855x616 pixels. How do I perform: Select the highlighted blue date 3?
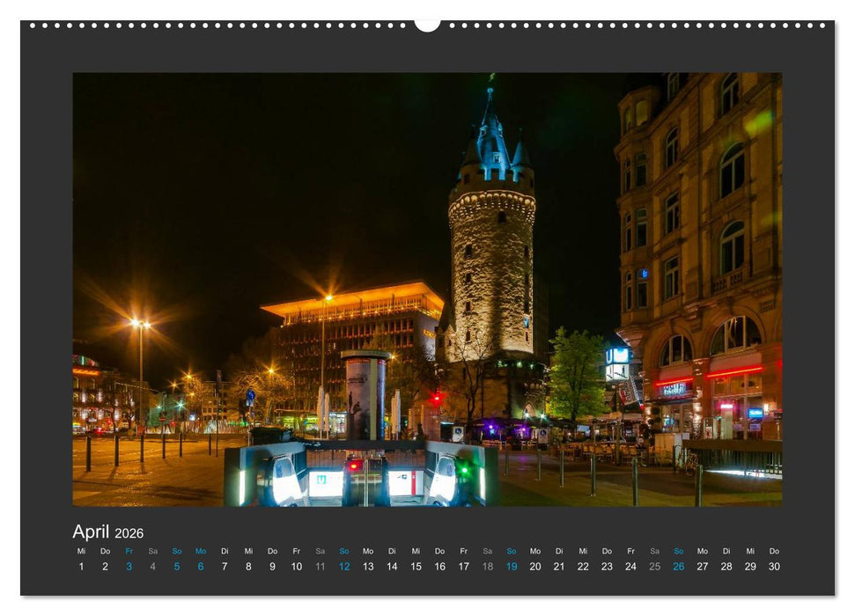point(129,567)
